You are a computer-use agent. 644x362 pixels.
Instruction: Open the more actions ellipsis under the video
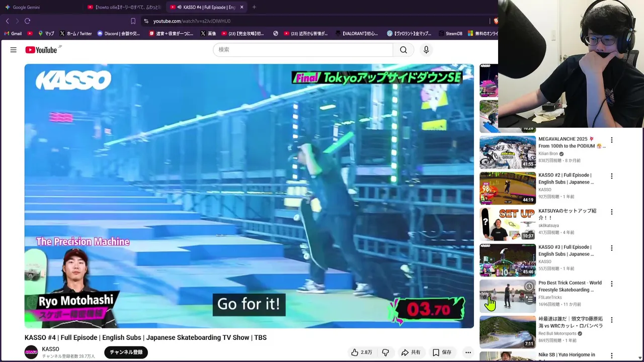pos(468,352)
